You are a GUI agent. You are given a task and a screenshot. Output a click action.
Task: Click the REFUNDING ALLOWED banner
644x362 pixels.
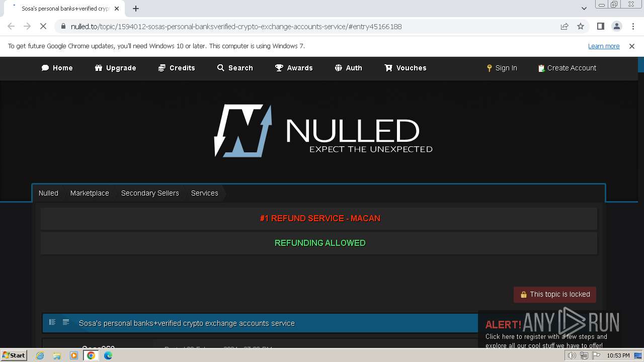[320, 243]
